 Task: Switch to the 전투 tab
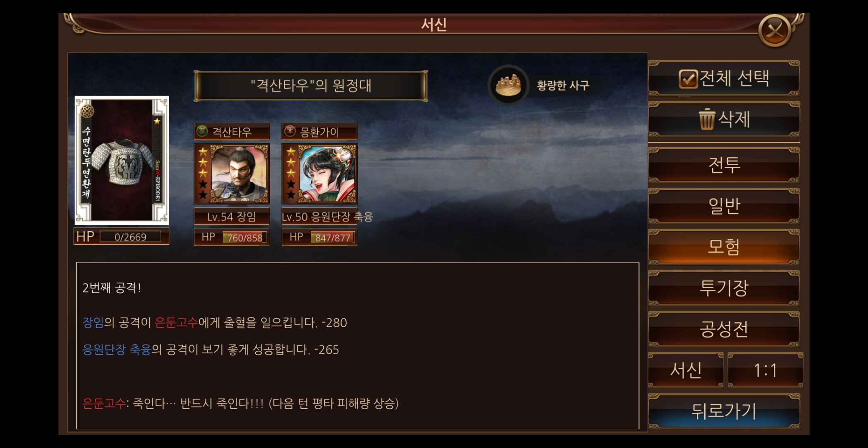click(x=724, y=165)
